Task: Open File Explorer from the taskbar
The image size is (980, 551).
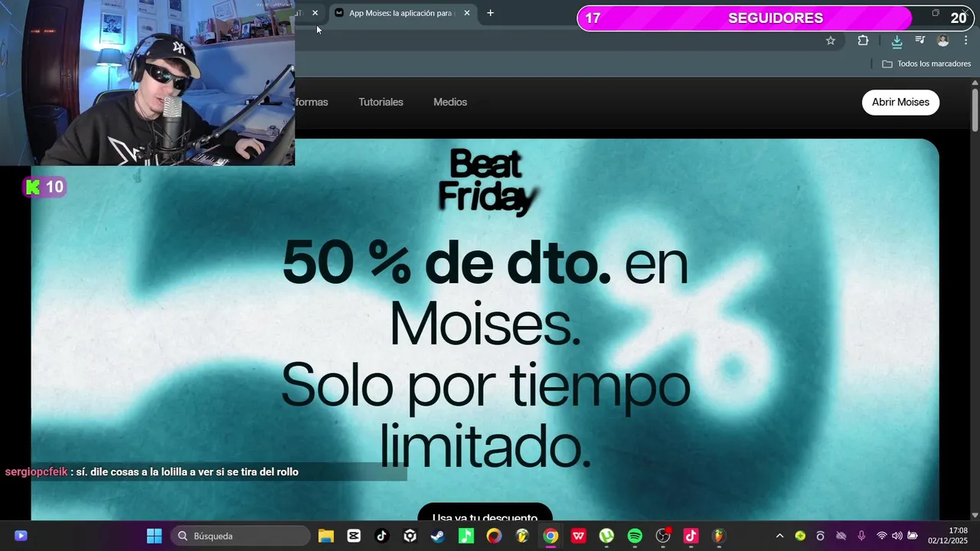Action: point(326,536)
